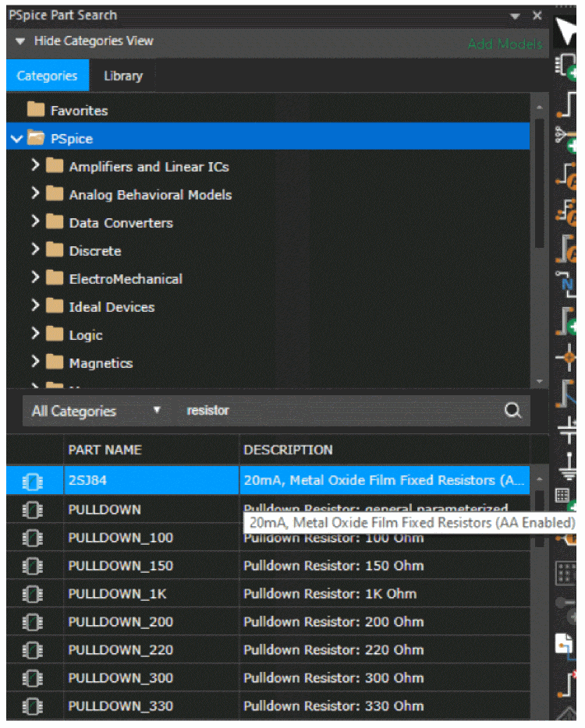Click the Place Power symbol icon
This screenshot has height=728, width=585.
click(567, 429)
